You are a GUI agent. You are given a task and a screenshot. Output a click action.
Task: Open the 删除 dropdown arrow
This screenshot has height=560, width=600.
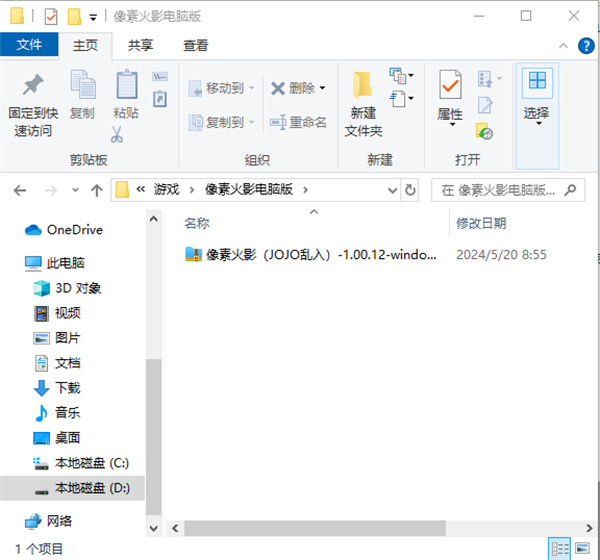[x=322, y=88]
